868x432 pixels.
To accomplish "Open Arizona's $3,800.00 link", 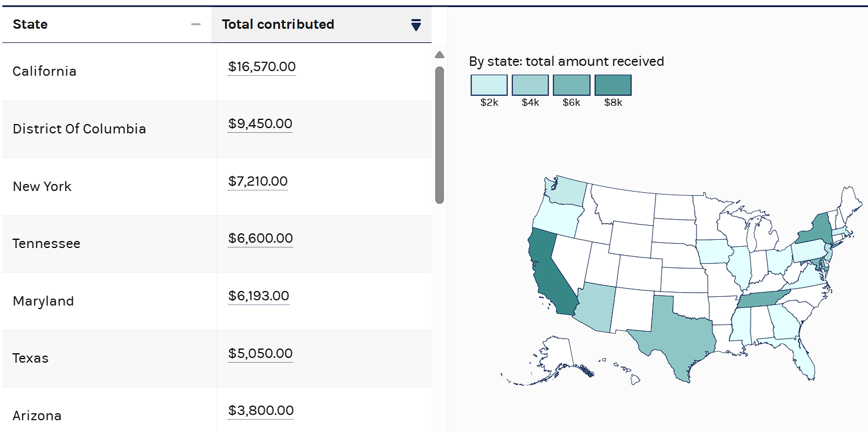I will 260,411.
